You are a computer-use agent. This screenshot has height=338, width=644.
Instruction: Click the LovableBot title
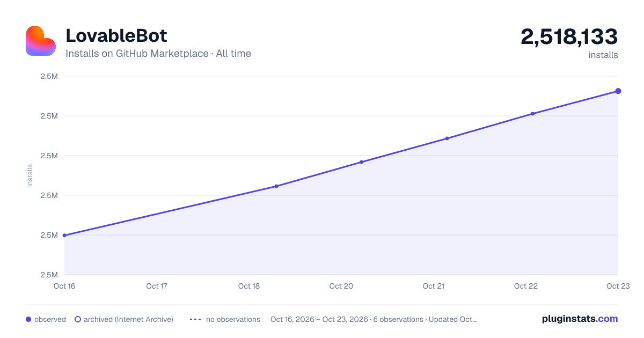[116, 35]
